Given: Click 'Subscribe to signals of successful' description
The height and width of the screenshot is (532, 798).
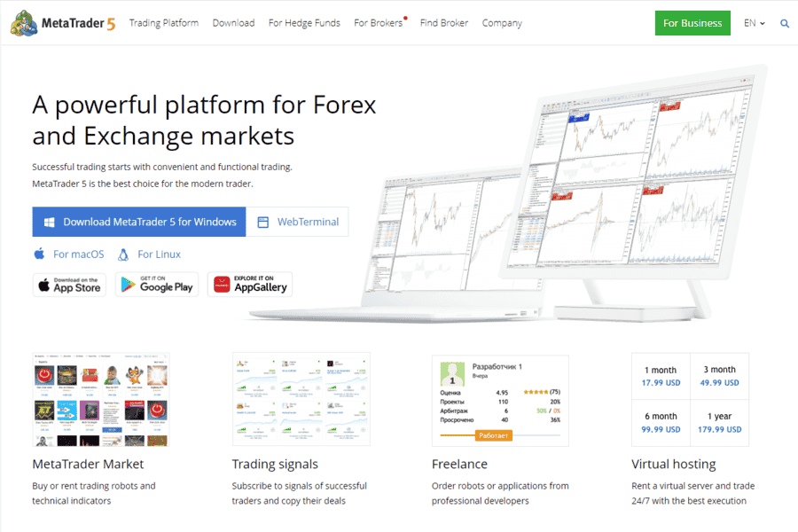Looking at the screenshot, I should tap(300, 493).
